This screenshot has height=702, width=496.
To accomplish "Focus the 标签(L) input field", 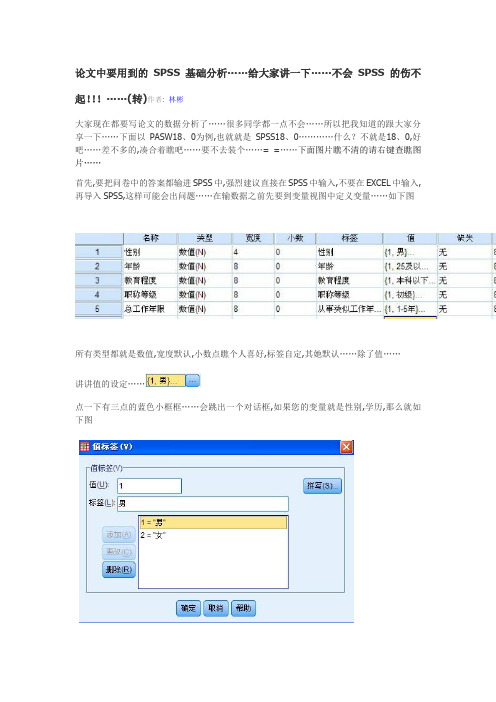I will coord(203,504).
